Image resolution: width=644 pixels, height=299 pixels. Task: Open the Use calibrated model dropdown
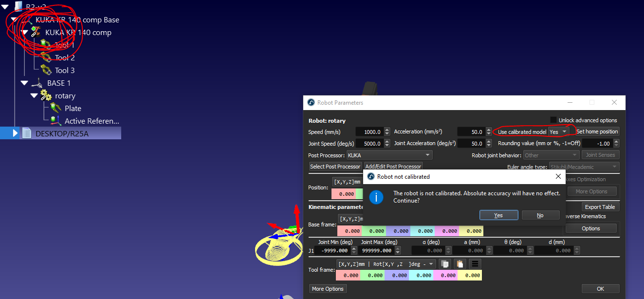tap(559, 132)
